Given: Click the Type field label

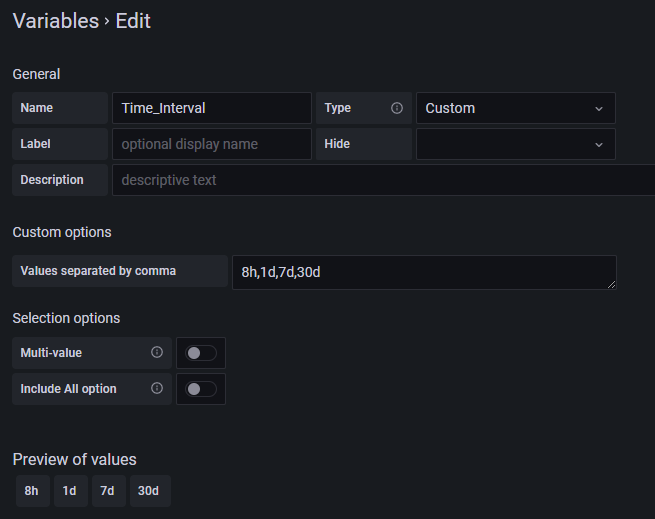Looking at the screenshot, I should point(338,108).
